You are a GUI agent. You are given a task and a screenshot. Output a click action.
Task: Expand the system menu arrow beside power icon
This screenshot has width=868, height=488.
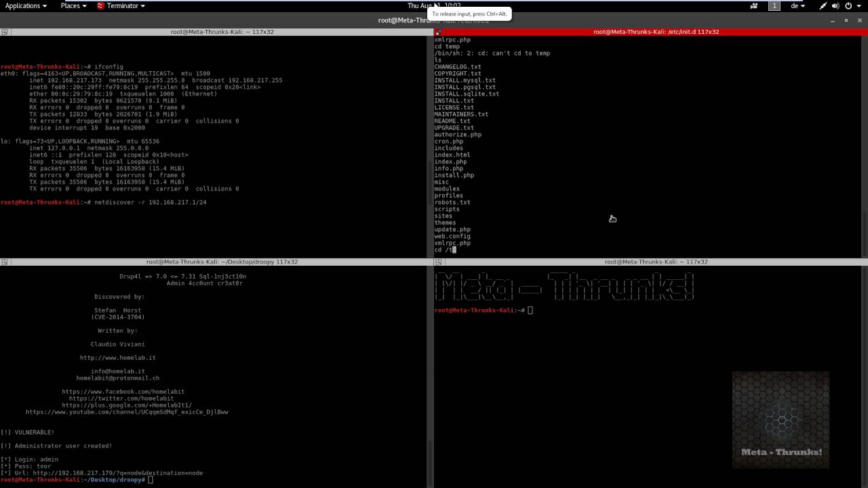[x=859, y=5]
